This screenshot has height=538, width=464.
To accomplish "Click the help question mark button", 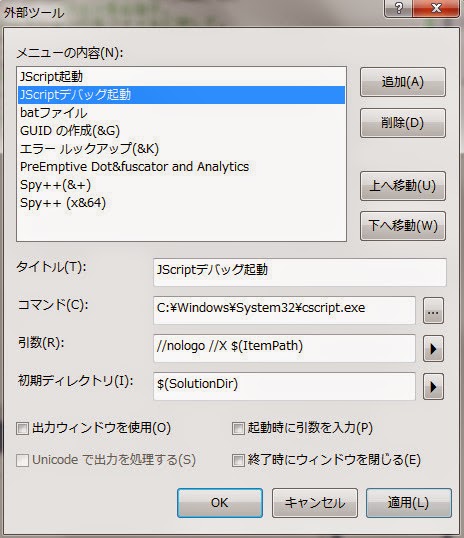I will [398, 8].
